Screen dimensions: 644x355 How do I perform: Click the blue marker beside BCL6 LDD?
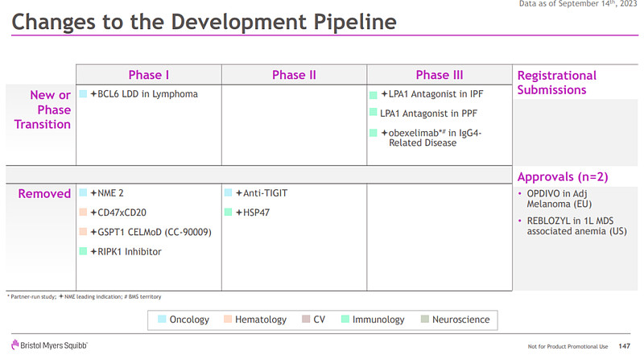point(83,94)
